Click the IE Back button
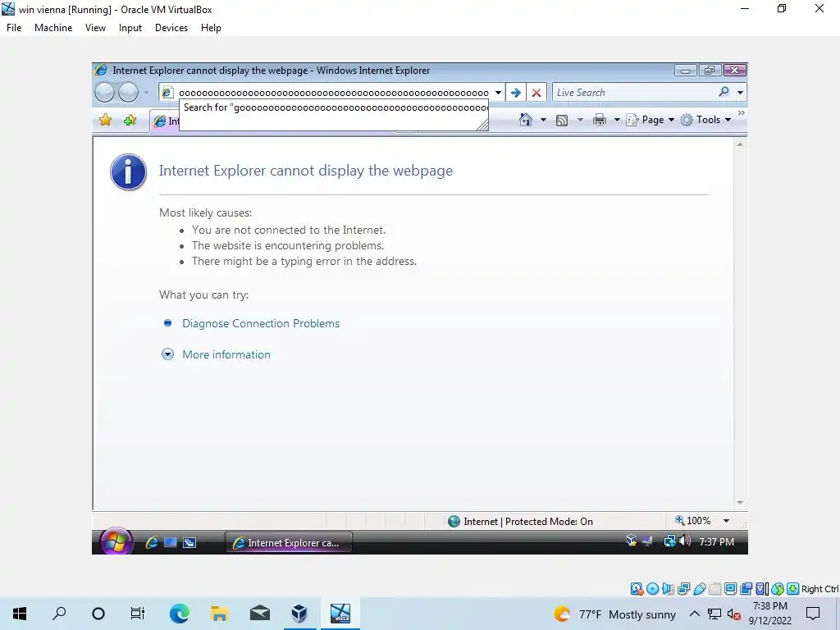 coord(105,93)
